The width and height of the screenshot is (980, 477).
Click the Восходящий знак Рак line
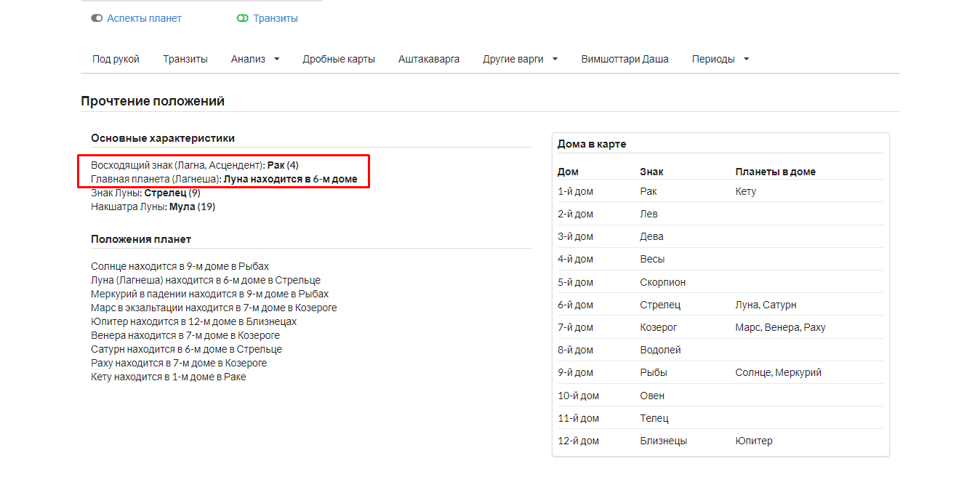194,165
